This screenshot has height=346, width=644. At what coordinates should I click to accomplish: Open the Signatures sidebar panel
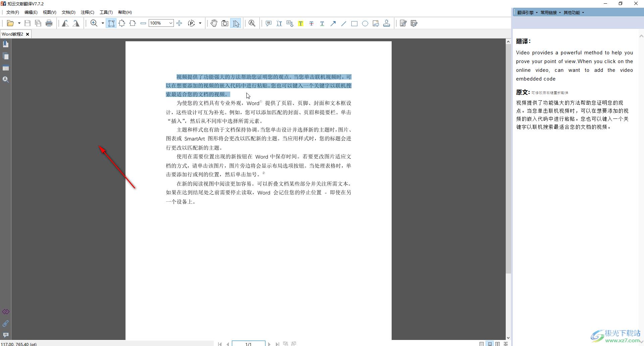coord(6,312)
